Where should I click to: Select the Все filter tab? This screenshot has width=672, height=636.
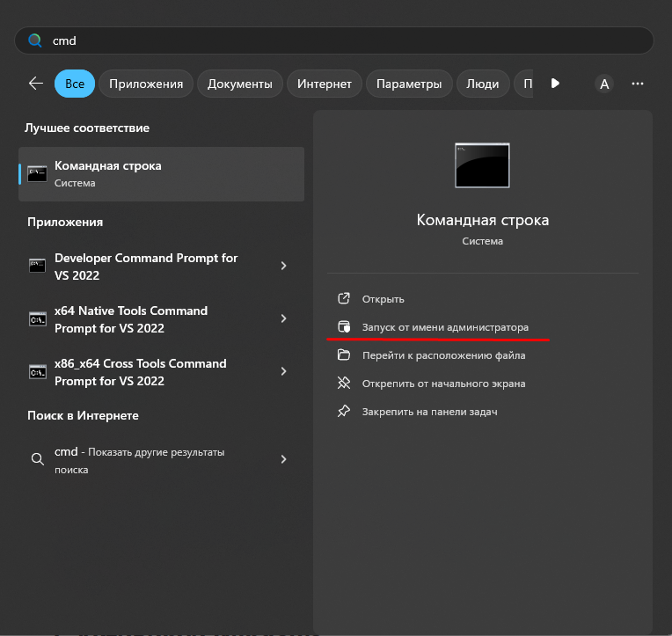[75, 84]
